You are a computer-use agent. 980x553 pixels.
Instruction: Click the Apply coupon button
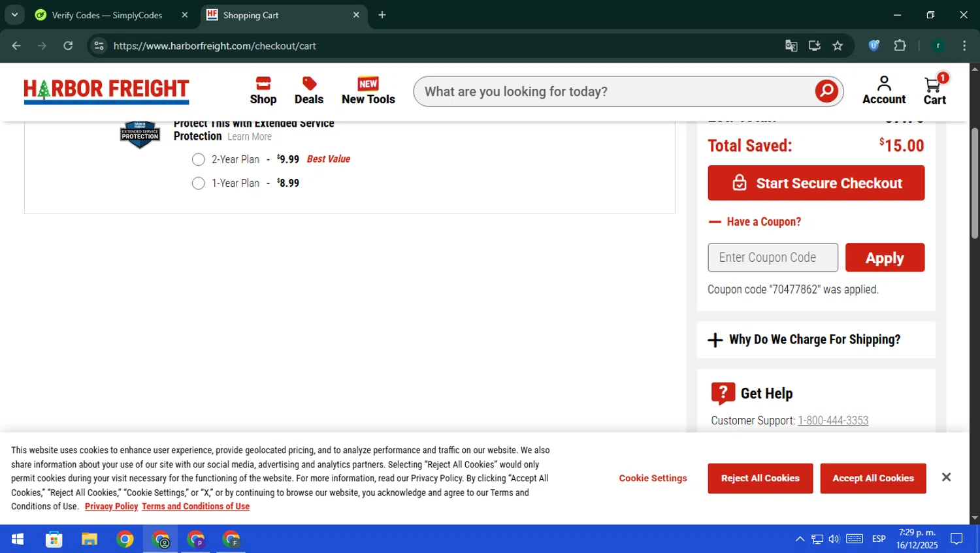[884, 258]
